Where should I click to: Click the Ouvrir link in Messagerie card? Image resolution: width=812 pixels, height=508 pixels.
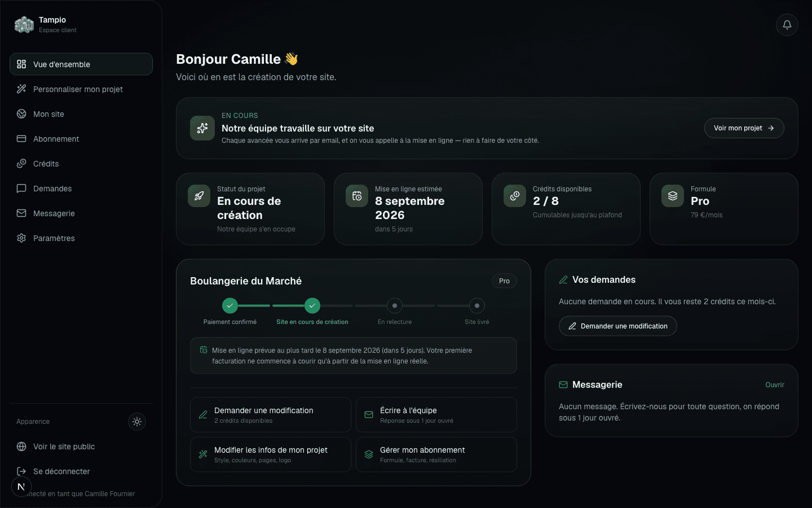click(x=774, y=385)
